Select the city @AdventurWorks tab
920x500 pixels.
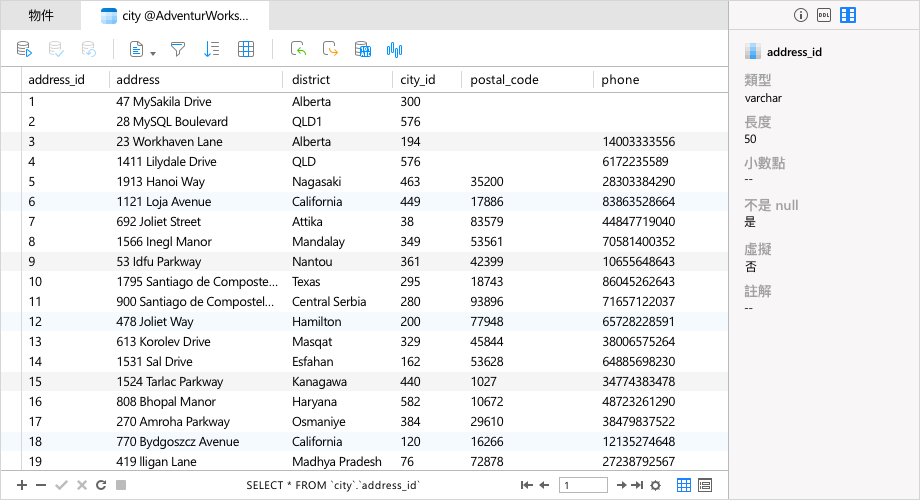[x=175, y=16]
